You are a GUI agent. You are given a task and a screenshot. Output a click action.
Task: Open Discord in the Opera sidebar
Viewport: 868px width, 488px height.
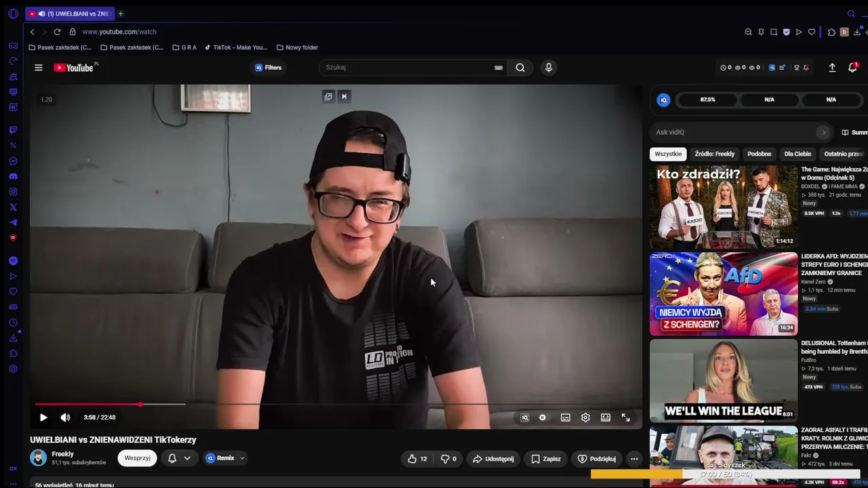(13, 176)
